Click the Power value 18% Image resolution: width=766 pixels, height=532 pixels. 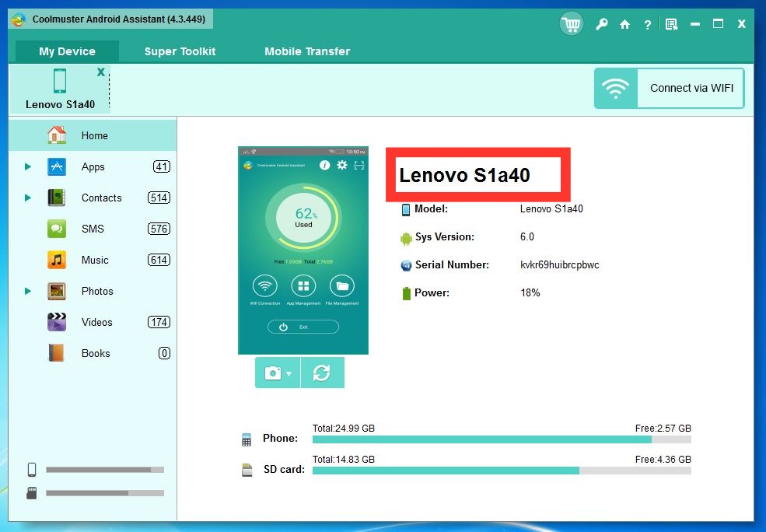(530, 293)
